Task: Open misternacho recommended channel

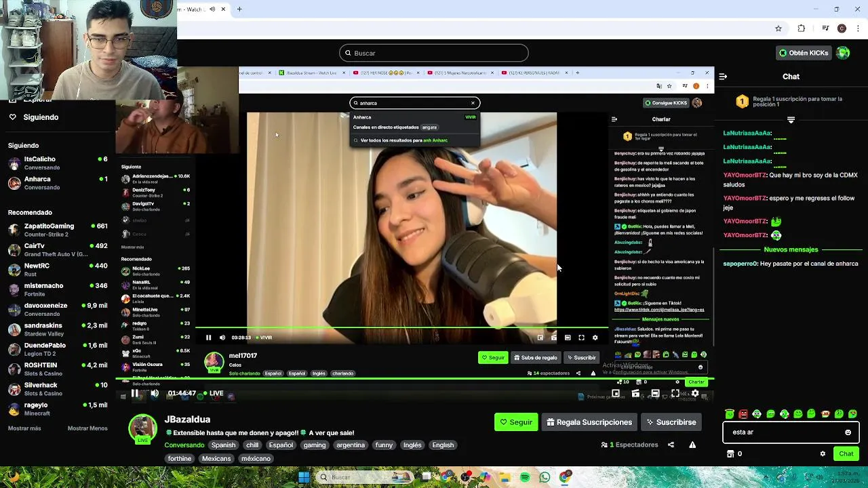Action: 58,289
